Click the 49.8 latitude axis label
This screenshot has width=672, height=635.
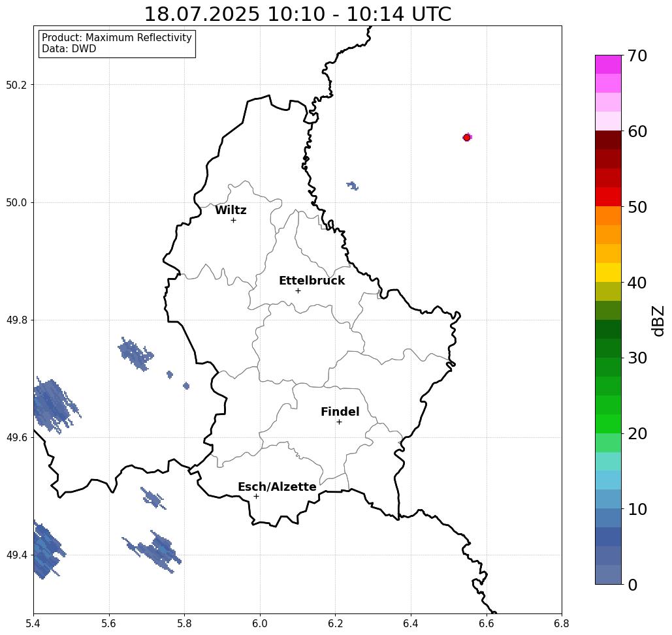[x=16, y=320]
